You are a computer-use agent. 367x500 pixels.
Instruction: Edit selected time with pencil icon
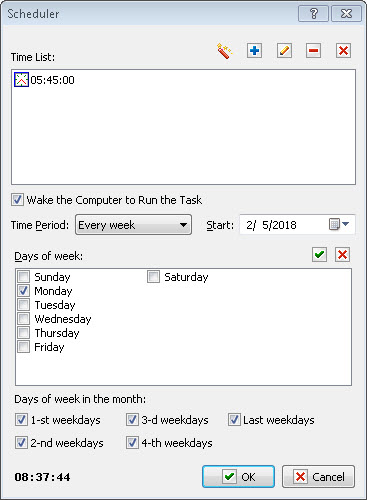(284, 51)
